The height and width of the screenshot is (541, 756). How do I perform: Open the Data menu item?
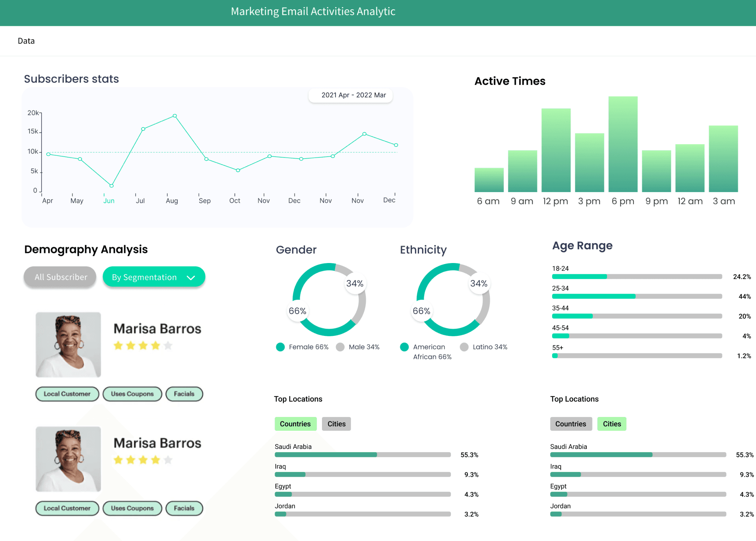tap(26, 41)
